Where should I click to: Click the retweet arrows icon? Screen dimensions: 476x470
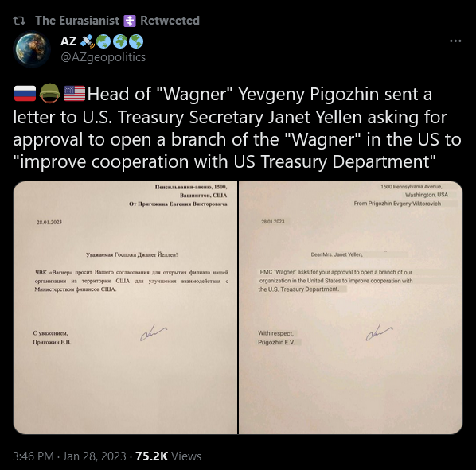point(19,21)
